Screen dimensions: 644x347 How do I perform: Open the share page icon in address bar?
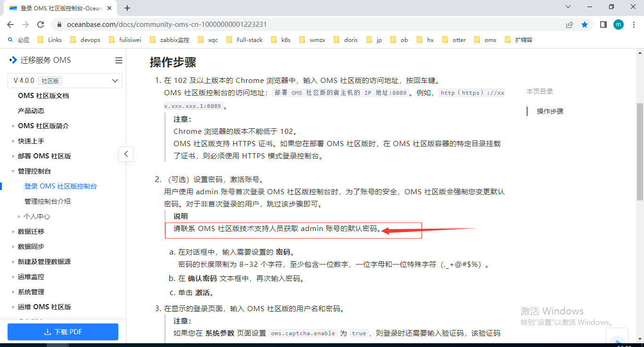[x=570, y=25]
